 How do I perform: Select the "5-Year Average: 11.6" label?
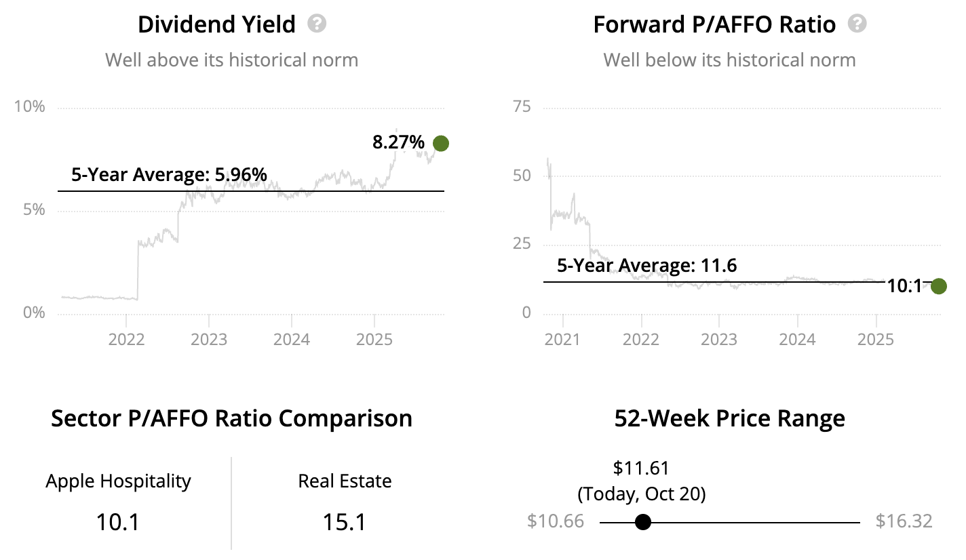pyautogui.click(x=646, y=265)
